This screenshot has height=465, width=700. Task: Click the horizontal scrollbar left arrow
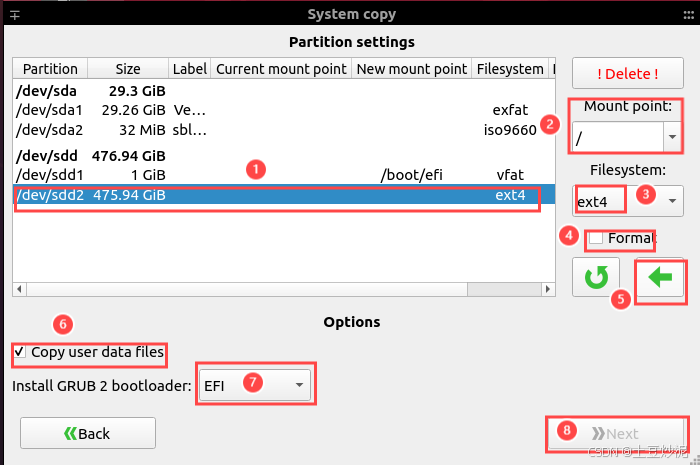pyautogui.click(x=19, y=289)
